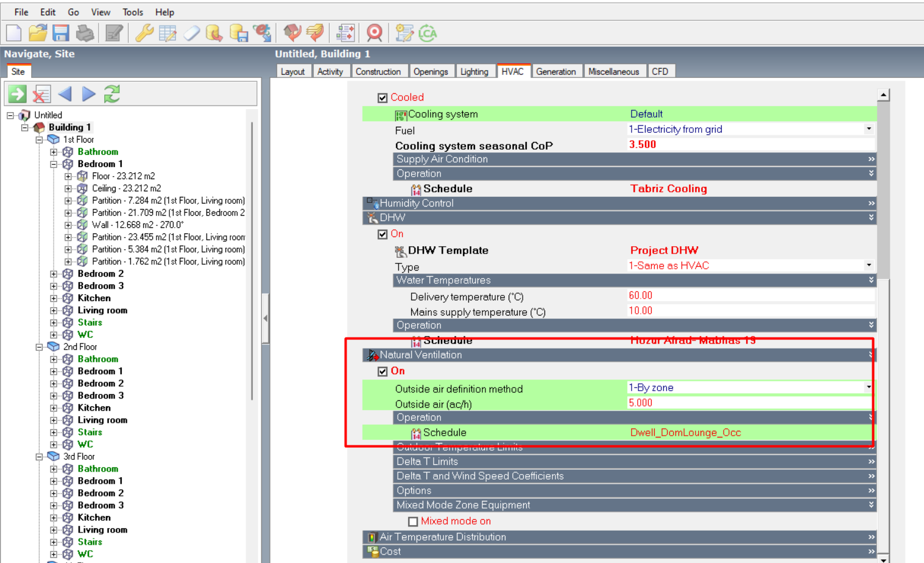924x563 pixels.
Task: Click the red target icon in toolbar
Action: pyautogui.click(x=375, y=33)
